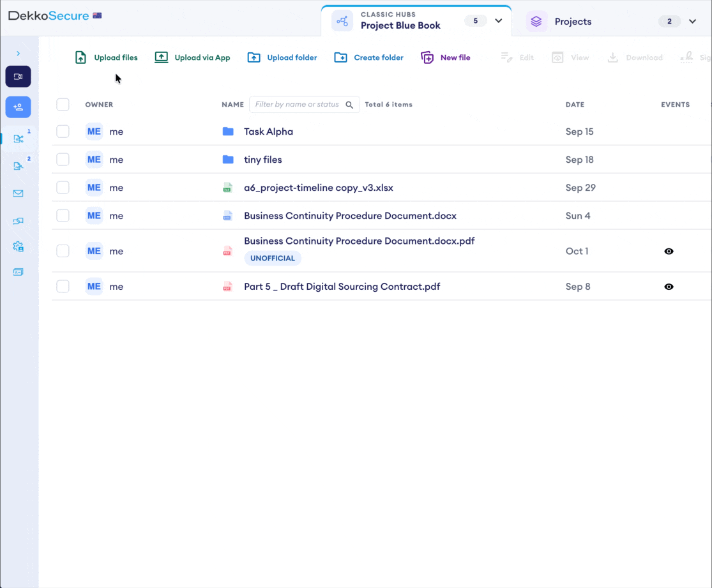Screen dimensions: 712x588
Task: Click Upload files
Action: tap(106, 57)
